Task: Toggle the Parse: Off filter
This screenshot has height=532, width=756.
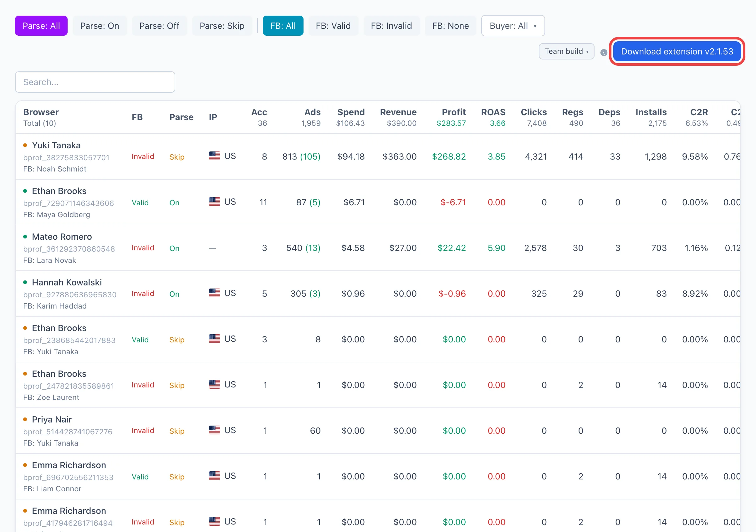Action: (x=159, y=26)
